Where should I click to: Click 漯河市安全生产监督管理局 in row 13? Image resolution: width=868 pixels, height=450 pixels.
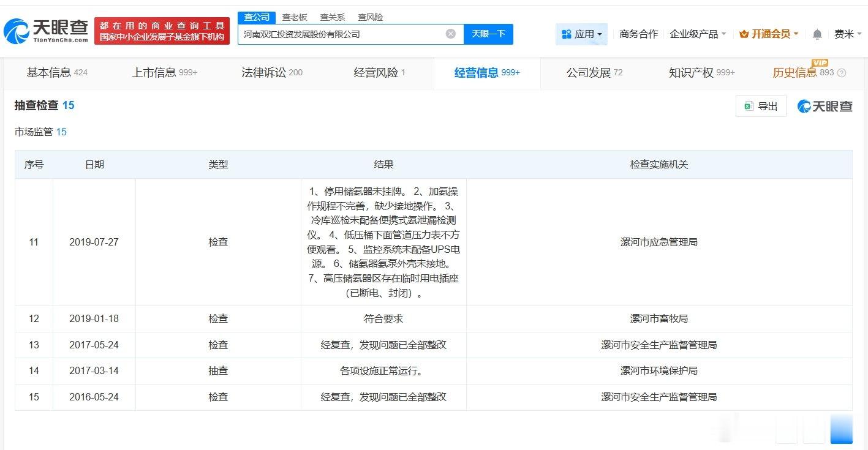(659, 345)
